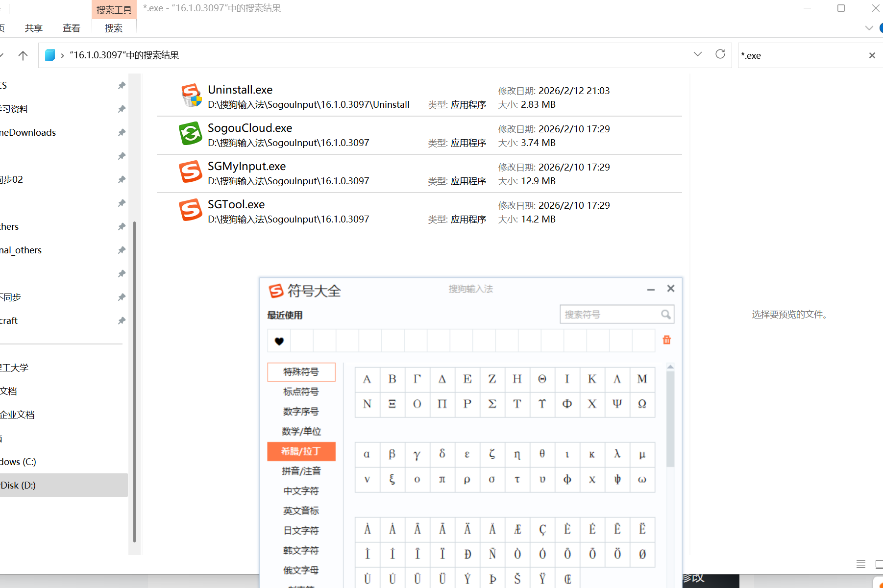
Task: Insert the lowercase omega symbol
Action: 642,479
